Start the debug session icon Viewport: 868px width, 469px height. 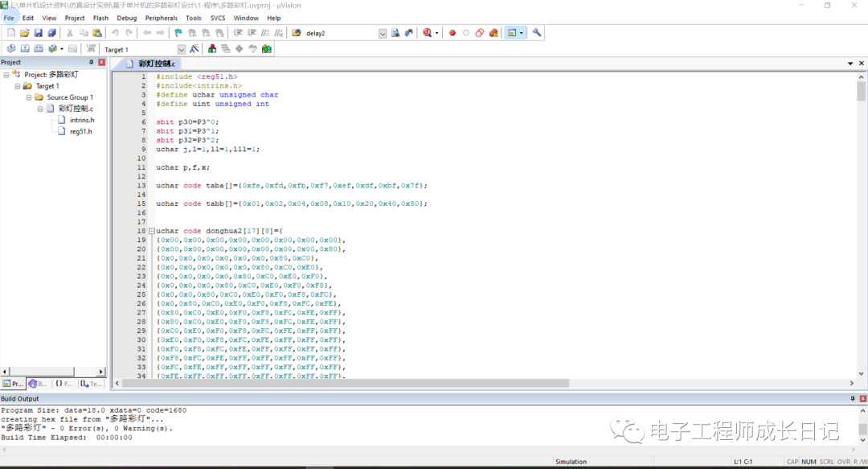tap(427, 33)
